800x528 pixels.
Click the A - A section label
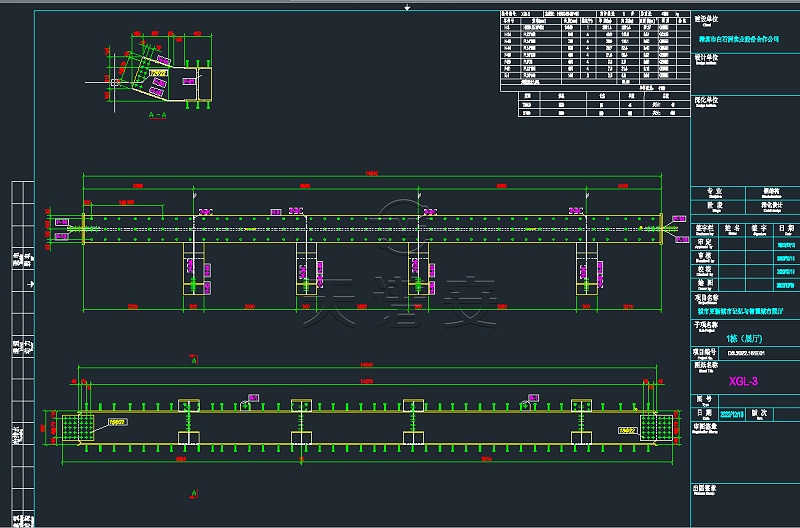[157, 116]
